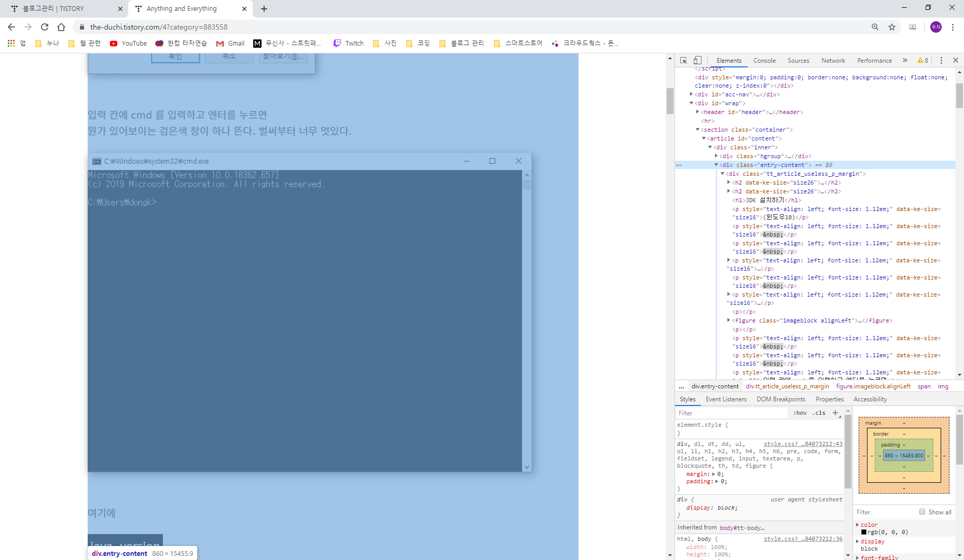This screenshot has height=560, width=964.
Task: Open the 8 warnings indicator
Action: pyautogui.click(x=923, y=61)
